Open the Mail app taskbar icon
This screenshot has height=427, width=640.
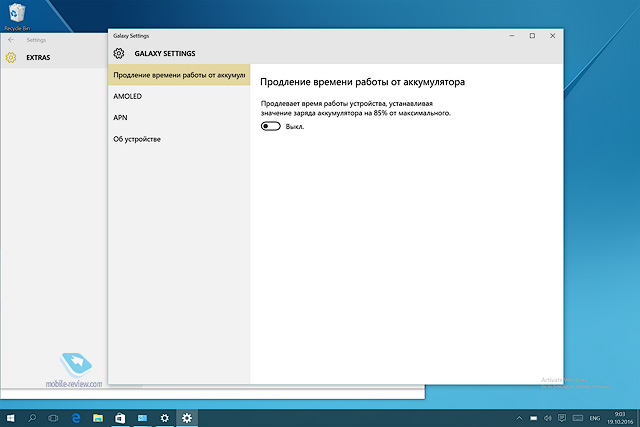click(142, 418)
